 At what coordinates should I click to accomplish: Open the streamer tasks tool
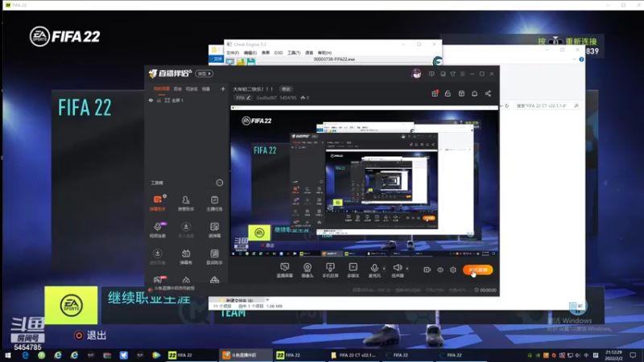click(214, 203)
